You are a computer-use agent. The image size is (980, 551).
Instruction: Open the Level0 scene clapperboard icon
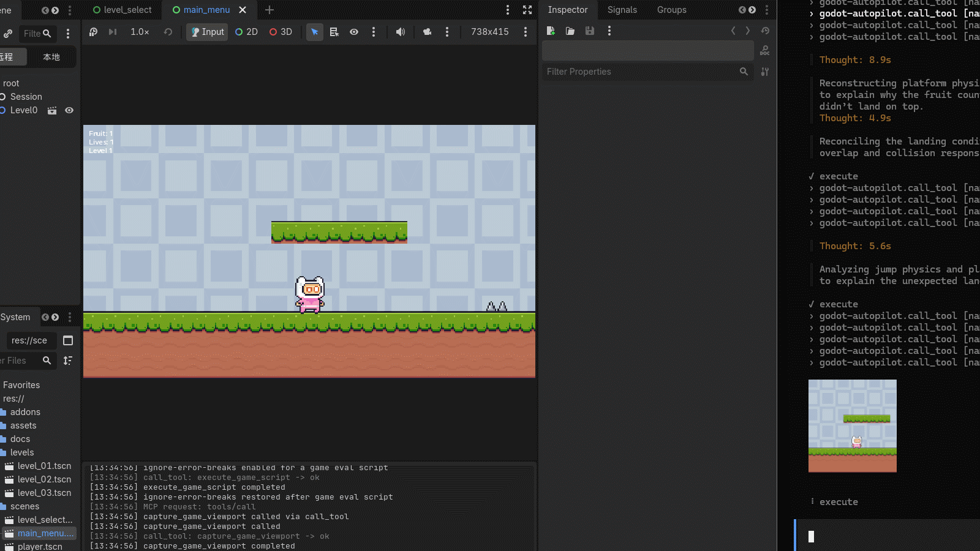point(52,110)
